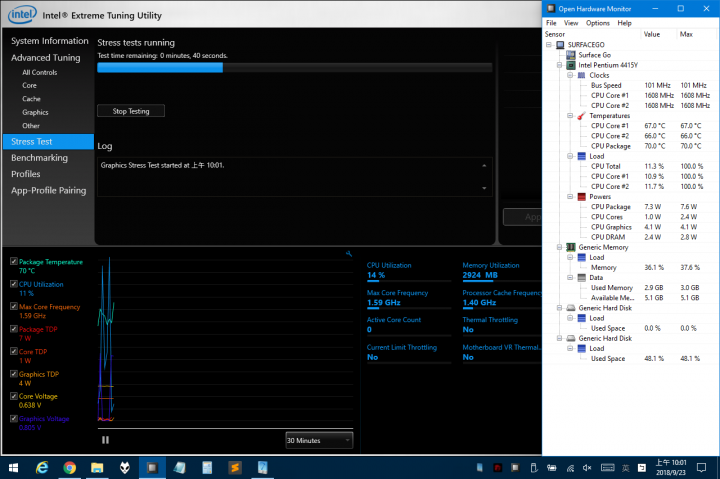The image size is (720, 479).
Task: Click the Data node icon under Generic Memory
Action: 581,277
